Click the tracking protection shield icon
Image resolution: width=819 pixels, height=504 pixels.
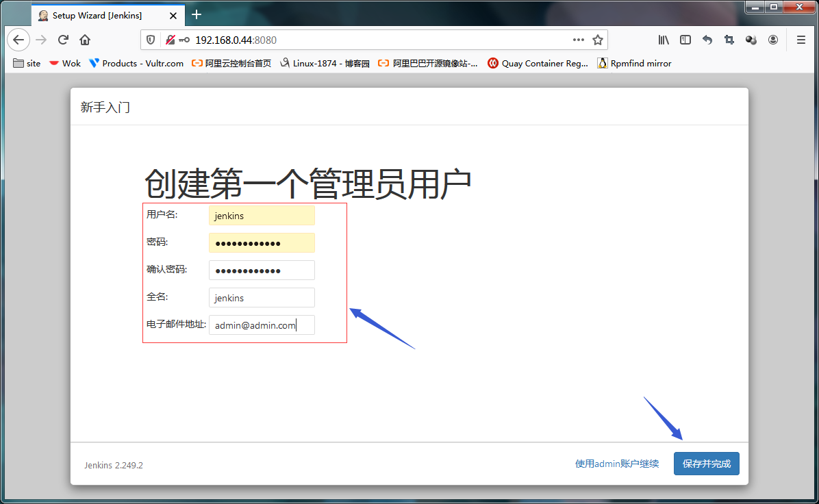point(151,40)
